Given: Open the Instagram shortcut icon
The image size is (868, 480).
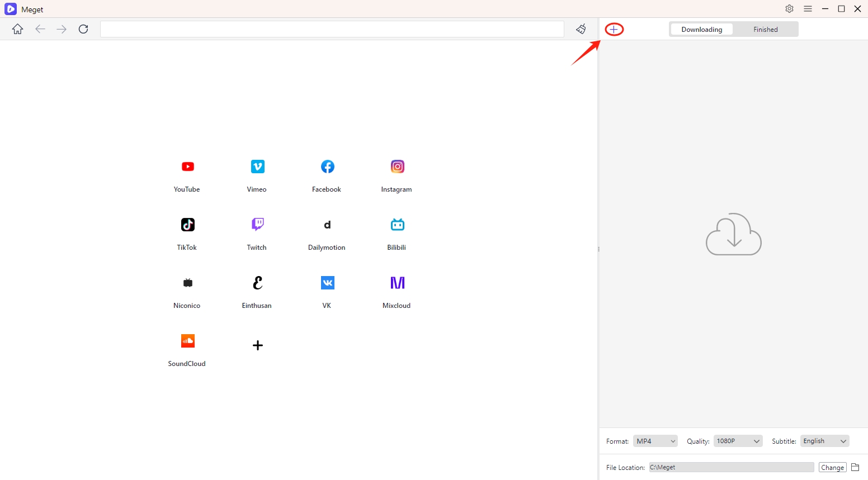Looking at the screenshot, I should (x=398, y=167).
